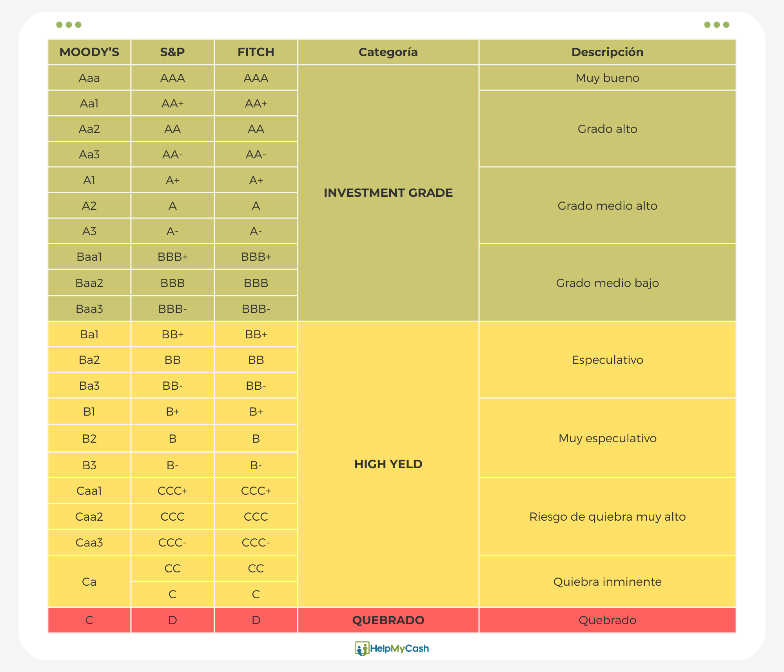Click the Muy bueno description
This screenshot has height=672, width=784.
tap(608, 78)
